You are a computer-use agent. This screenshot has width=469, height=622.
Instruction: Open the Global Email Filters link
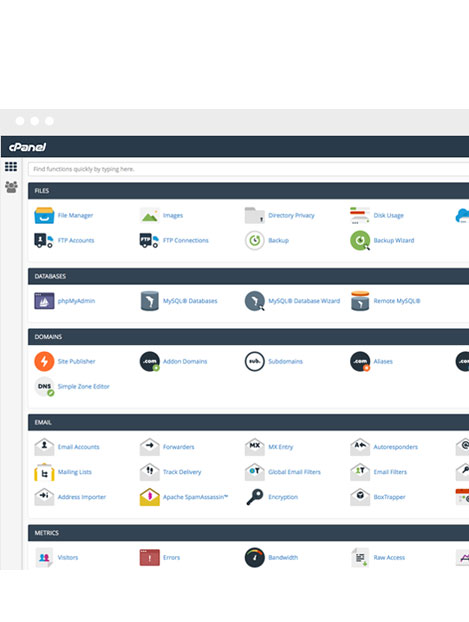[x=294, y=472]
